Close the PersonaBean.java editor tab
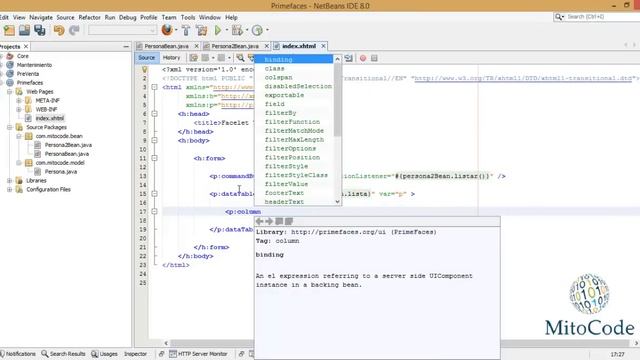 [196, 46]
